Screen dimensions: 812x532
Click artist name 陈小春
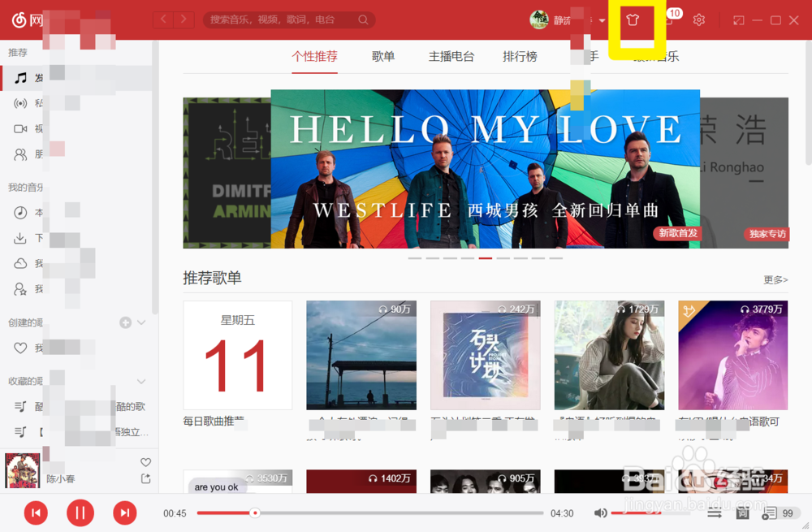click(61, 479)
